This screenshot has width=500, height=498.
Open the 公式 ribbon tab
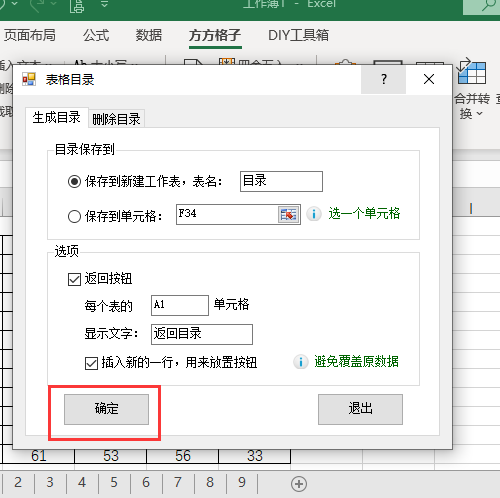[96, 35]
